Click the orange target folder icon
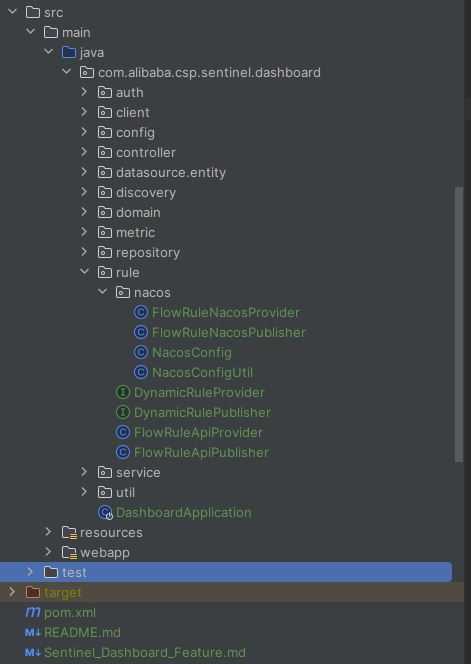Image resolution: width=471 pixels, height=664 pixels. point(33,592)
